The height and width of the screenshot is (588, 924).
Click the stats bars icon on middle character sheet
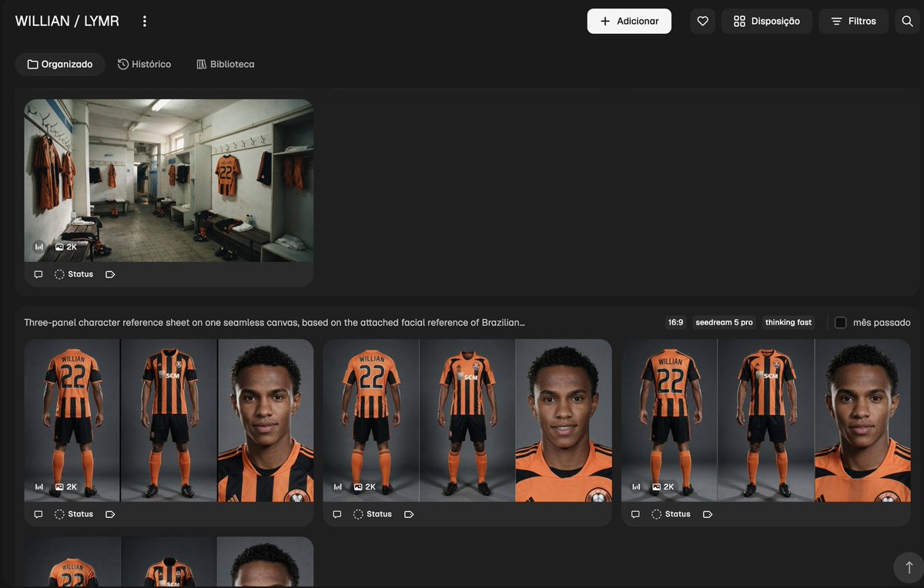337,487
